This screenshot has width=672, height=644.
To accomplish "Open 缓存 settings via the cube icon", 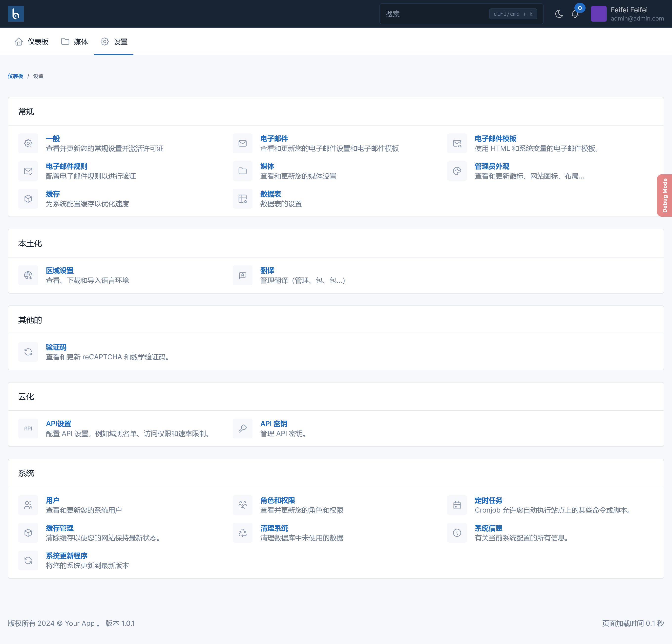I will pyautogui.click(x=28, y=198).
